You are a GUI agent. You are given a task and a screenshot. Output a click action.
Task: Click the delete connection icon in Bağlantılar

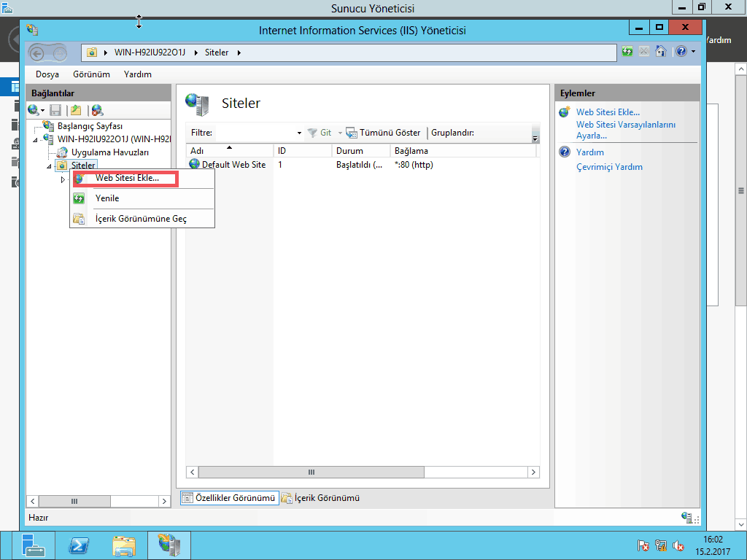97,110
